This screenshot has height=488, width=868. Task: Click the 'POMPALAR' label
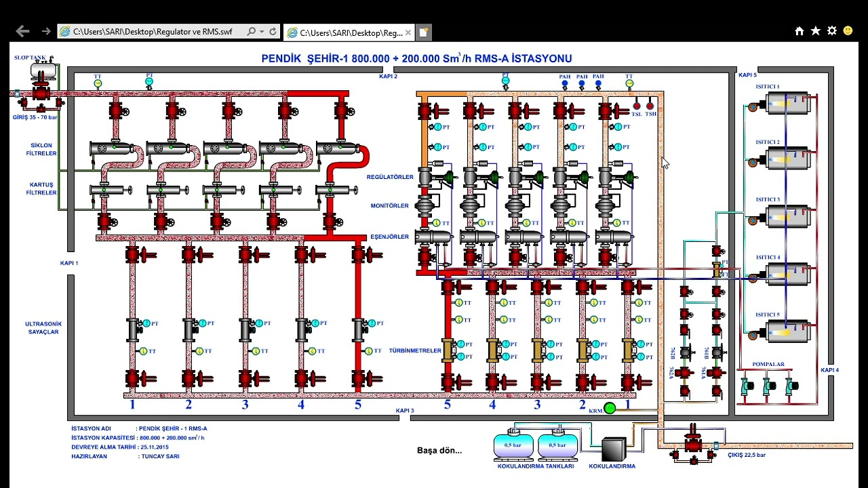(768, 364)
